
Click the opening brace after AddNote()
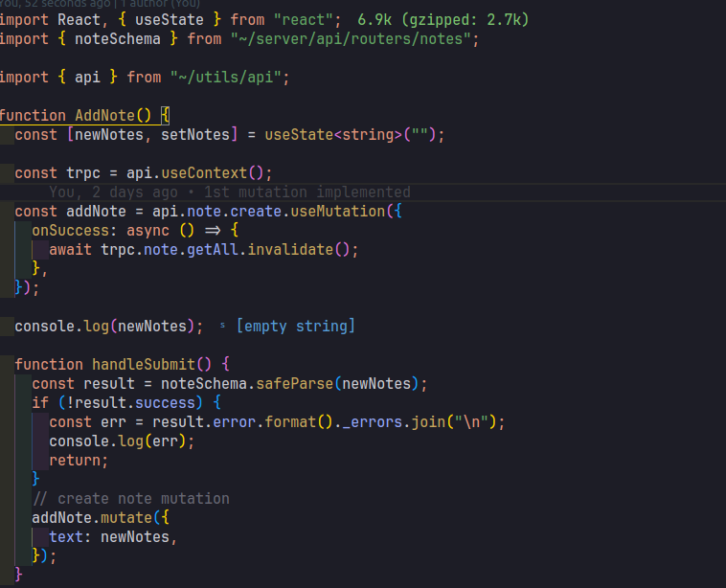tap(166, 115)
